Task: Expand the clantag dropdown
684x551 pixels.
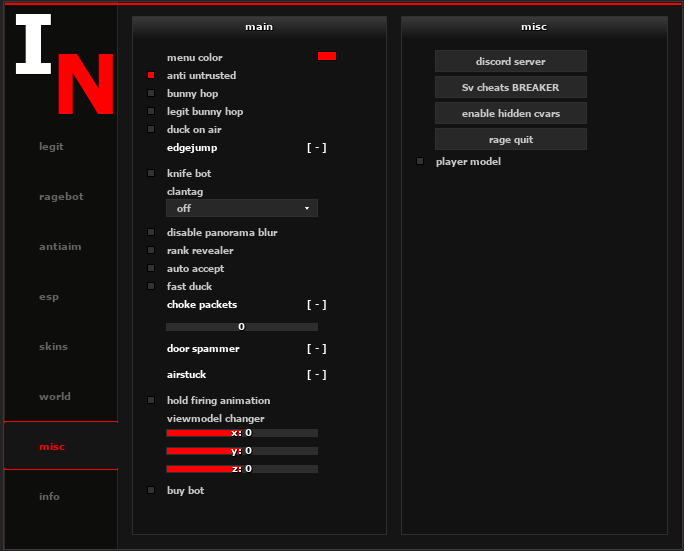Action: (x=242, y=208)
